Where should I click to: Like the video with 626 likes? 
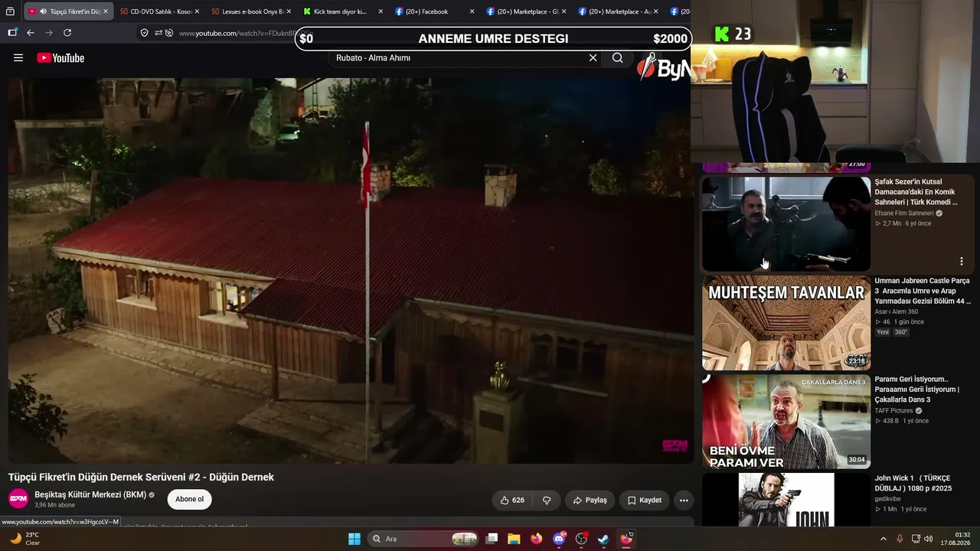512,500
